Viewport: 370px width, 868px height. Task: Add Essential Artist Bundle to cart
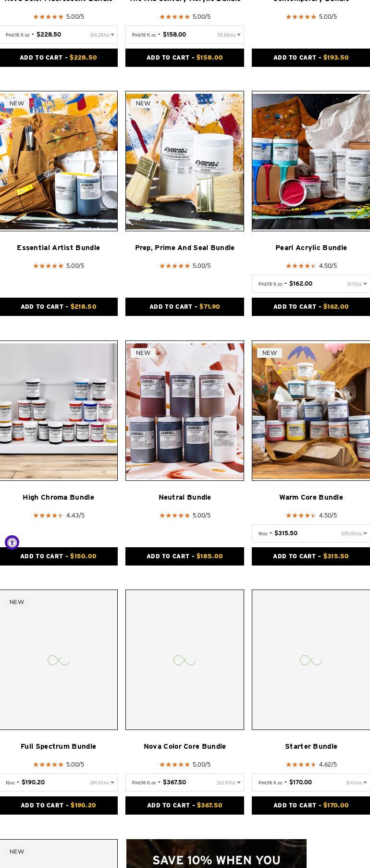58,307
